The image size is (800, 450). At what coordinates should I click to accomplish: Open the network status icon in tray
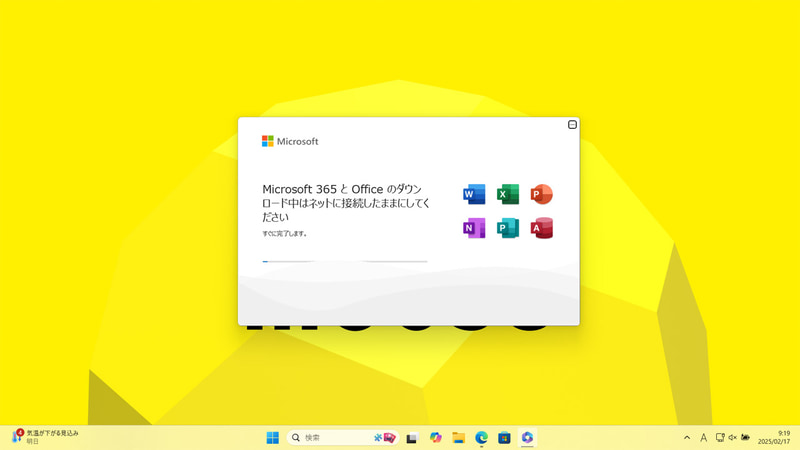point(719,437)
